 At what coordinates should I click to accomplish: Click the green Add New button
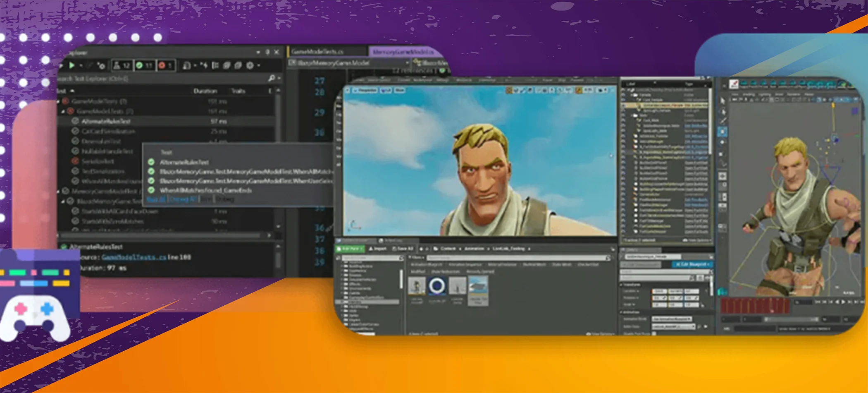pos(350,249)
